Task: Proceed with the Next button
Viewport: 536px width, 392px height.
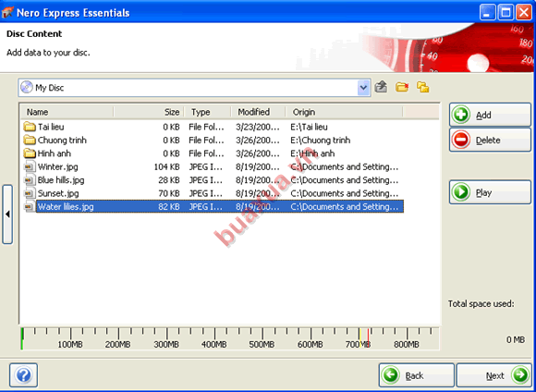Action: [x=494, y=375]
